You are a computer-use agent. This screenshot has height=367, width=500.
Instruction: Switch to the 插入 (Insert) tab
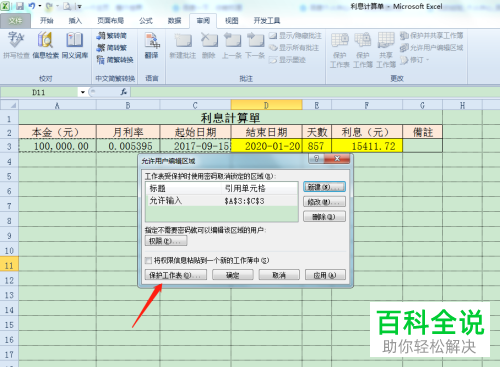point(75,21)
